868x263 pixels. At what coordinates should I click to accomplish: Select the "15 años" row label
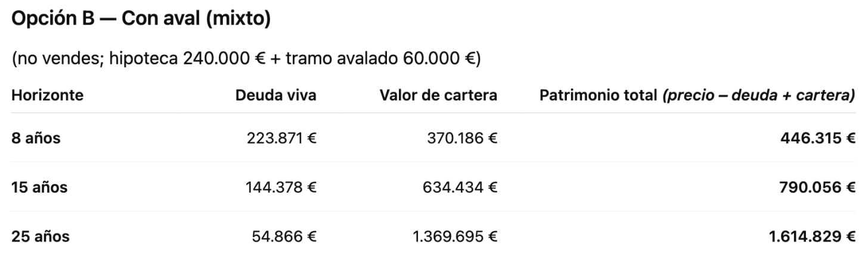coord(39,187)
